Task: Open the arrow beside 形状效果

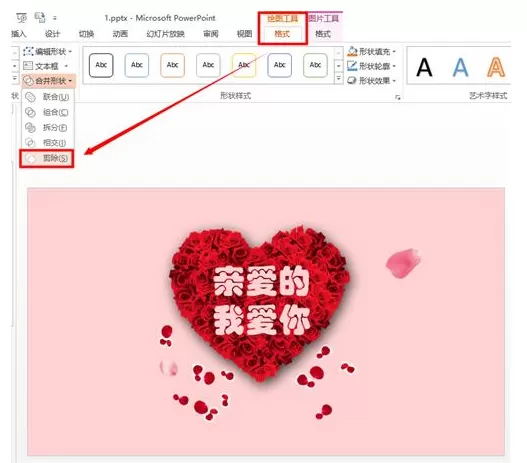Action: click(x=394, y=81)
